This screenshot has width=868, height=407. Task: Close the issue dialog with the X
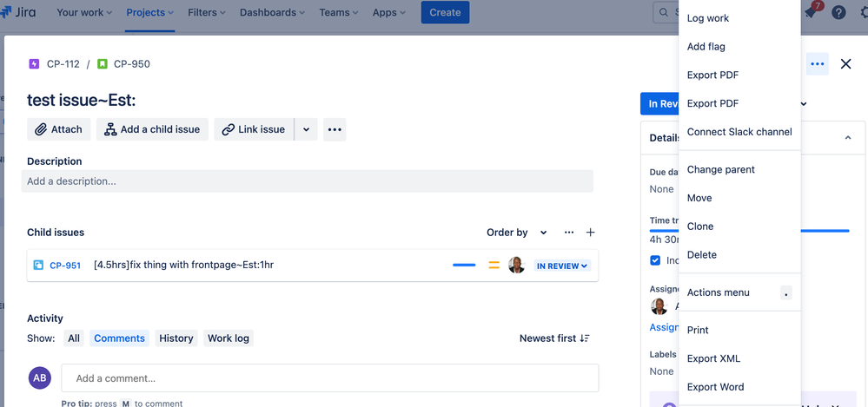(845, 64)
